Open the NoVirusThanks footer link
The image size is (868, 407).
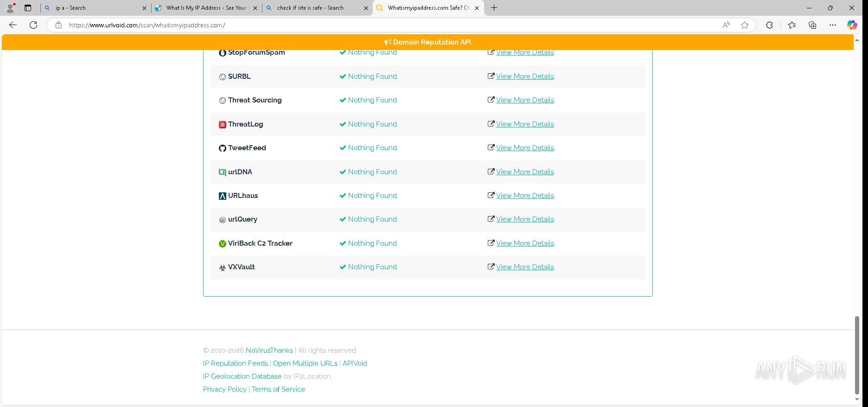[269, 350]
